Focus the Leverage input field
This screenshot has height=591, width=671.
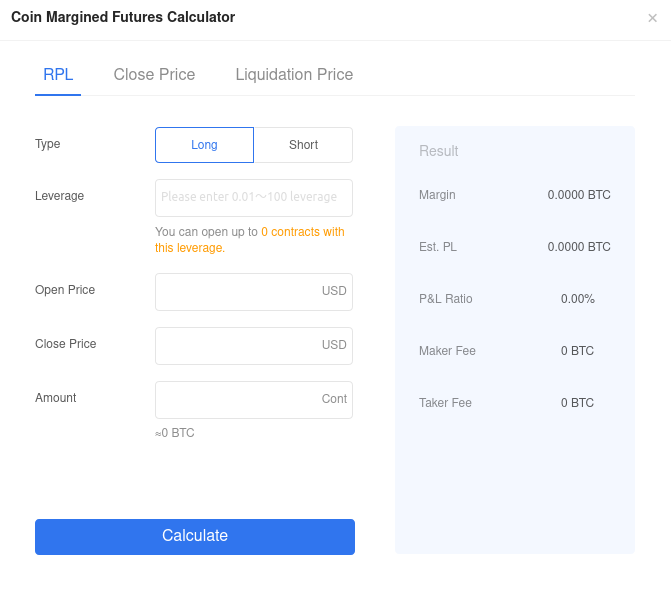click(x=254, y=198)
